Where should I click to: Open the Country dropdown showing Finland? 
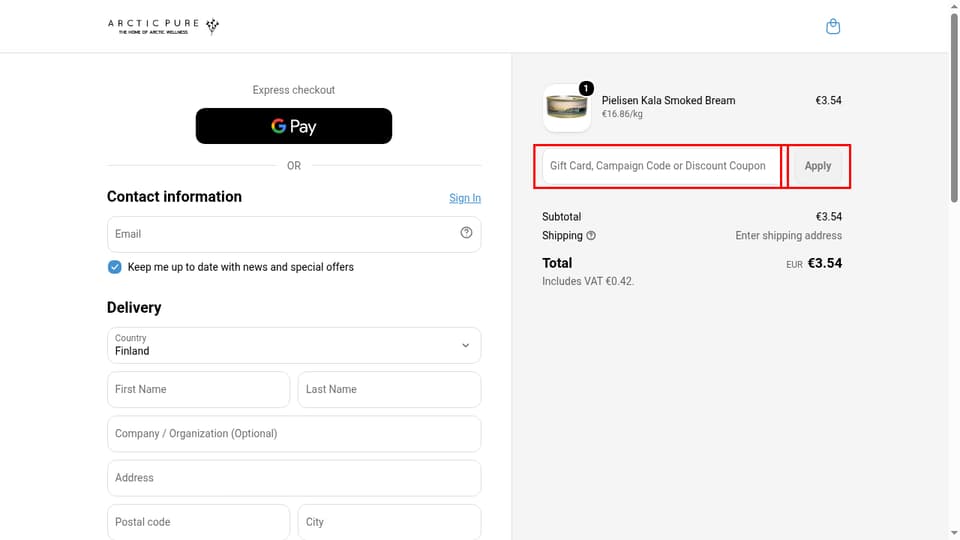pyautogui.click(x=294, y=345)
